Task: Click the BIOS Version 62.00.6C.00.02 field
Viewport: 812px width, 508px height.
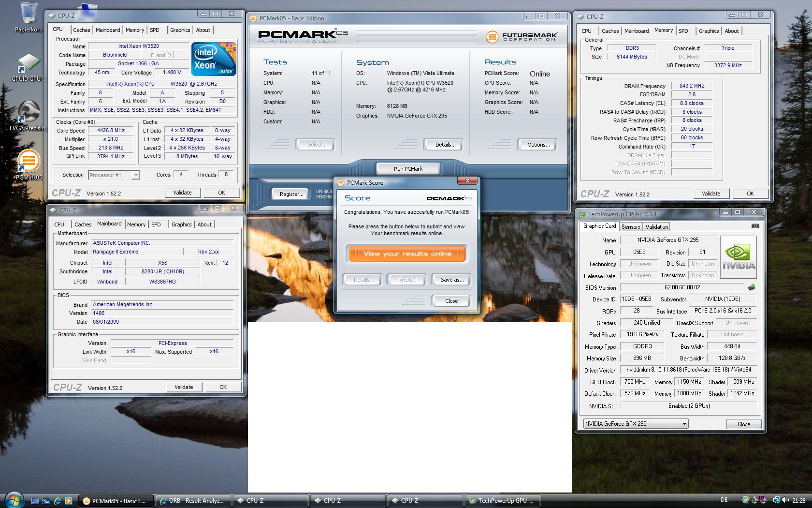Action: (681, 287)
